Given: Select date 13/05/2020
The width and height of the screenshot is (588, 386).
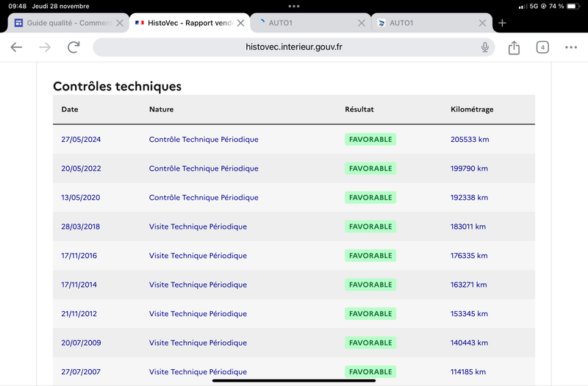Looking at the screenshot, I should [x=81, y=197].
